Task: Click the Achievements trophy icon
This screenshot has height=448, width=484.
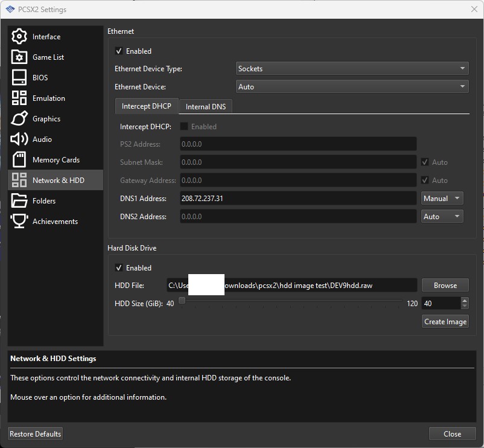Action: click(19, 221)
